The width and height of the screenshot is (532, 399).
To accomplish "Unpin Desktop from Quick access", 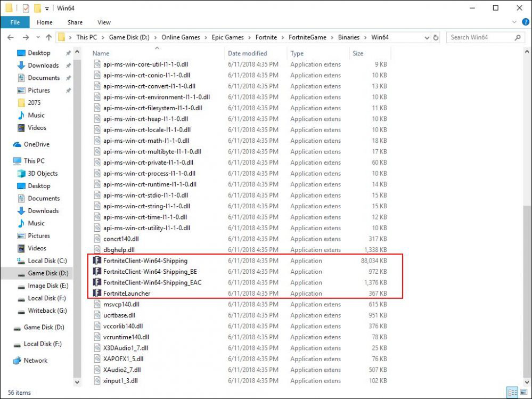I will (68, 53).
